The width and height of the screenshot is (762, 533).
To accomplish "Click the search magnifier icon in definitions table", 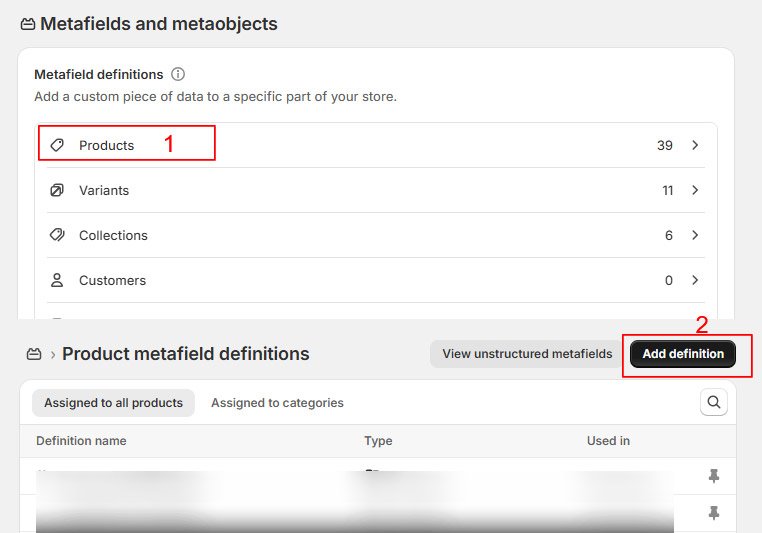I will point(713,402).
